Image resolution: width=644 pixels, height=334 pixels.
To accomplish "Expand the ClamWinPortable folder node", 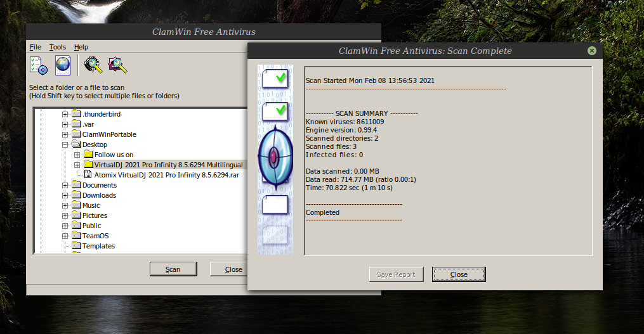I will coord(65,134).
